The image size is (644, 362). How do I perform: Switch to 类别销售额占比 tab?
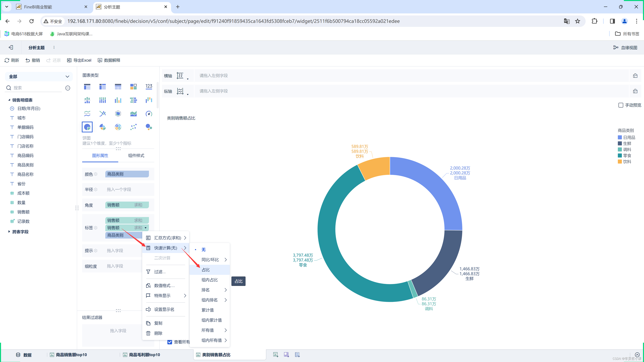coord(216,354)
